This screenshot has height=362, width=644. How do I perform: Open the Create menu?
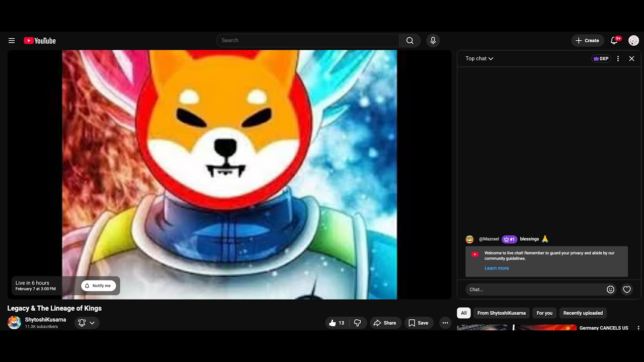(x=587, y=41)
